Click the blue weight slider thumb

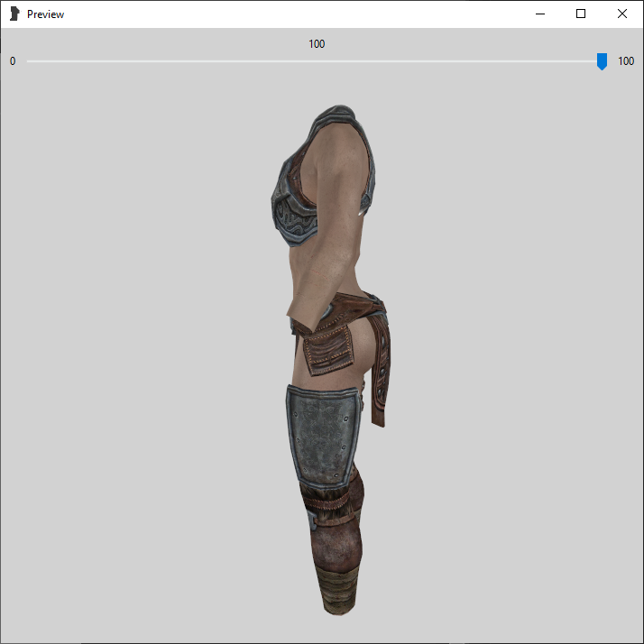pyautogui.click(x=602, y=61)
